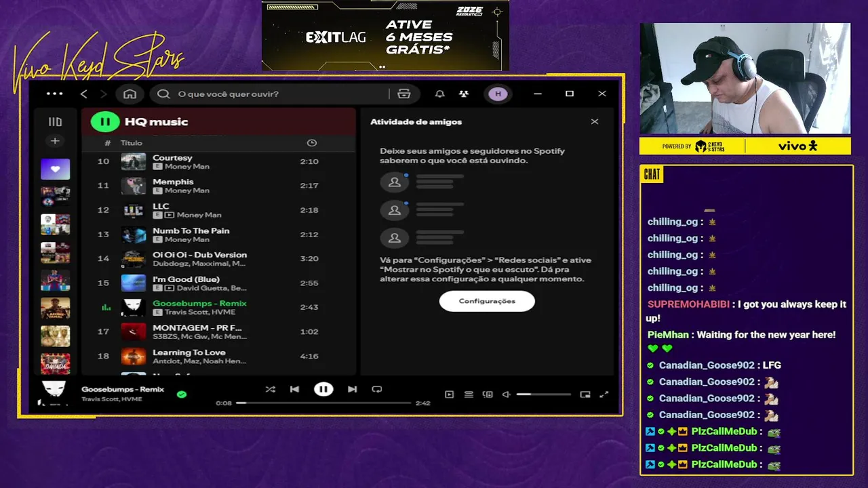
Task: Skip to the next track
Action: tap(352, 389)
